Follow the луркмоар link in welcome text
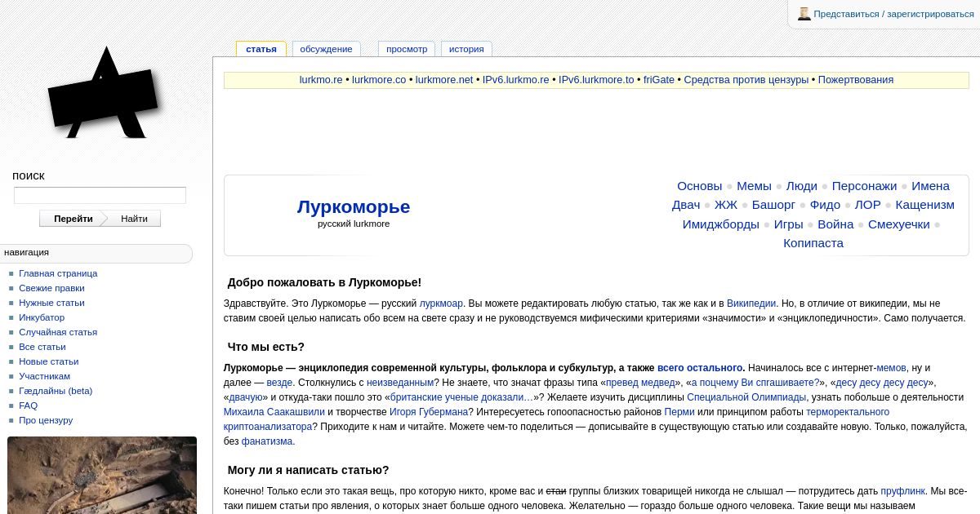 [441, 304]
